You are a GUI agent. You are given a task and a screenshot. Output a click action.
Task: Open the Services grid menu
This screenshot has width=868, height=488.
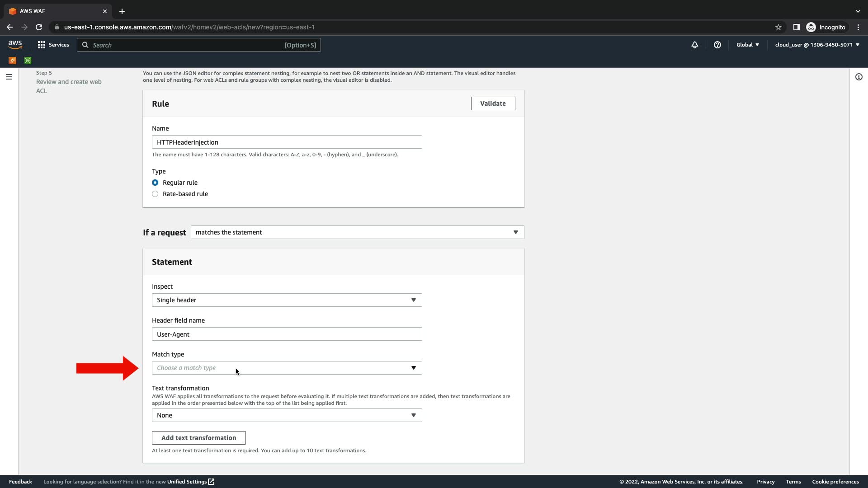pos(53,45)
